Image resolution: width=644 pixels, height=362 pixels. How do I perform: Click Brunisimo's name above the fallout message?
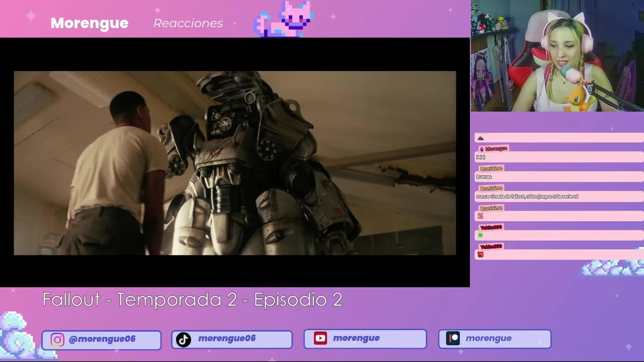pyautogui.click(x=491, y=188)
